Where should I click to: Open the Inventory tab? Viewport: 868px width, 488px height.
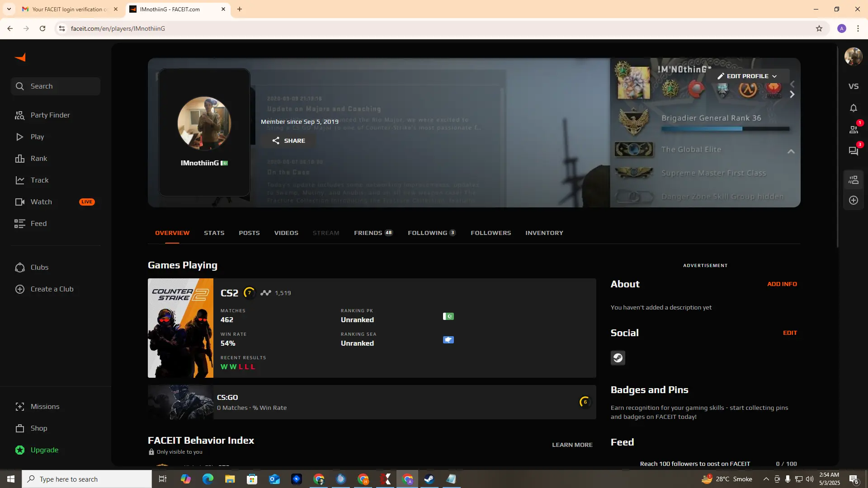(x=544, y=233)
